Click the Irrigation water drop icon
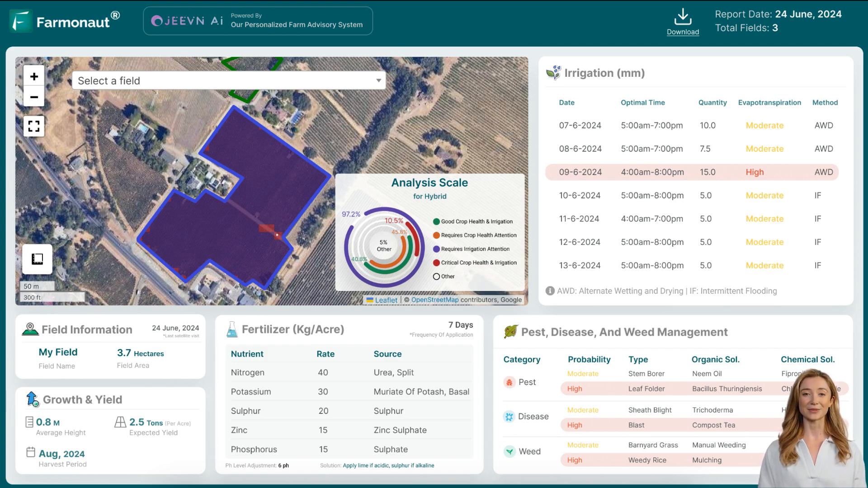Screen dimensions: 868x488 coord(554,72)
